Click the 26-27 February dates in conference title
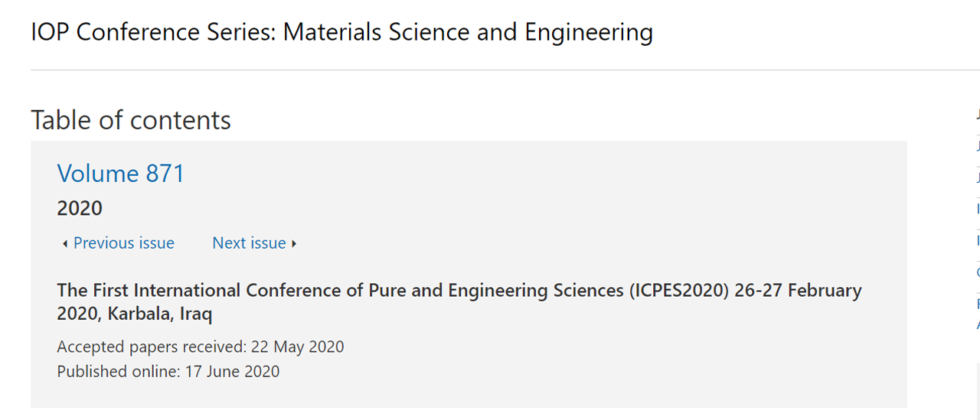The image size is (980, 420). 798,291
